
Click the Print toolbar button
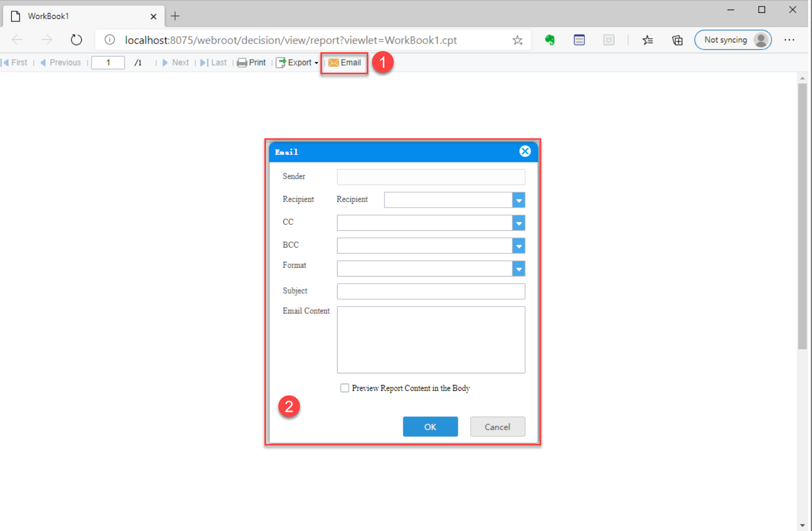pos(251,63)
